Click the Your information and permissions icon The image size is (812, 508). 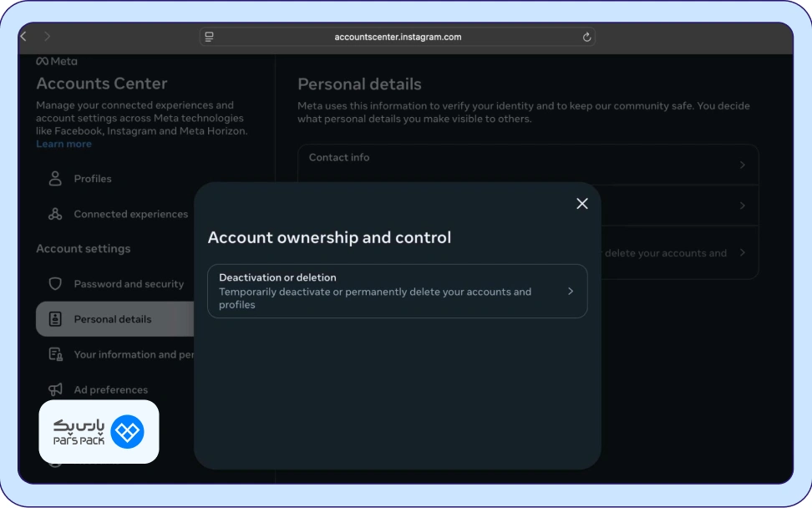(55, 354)
